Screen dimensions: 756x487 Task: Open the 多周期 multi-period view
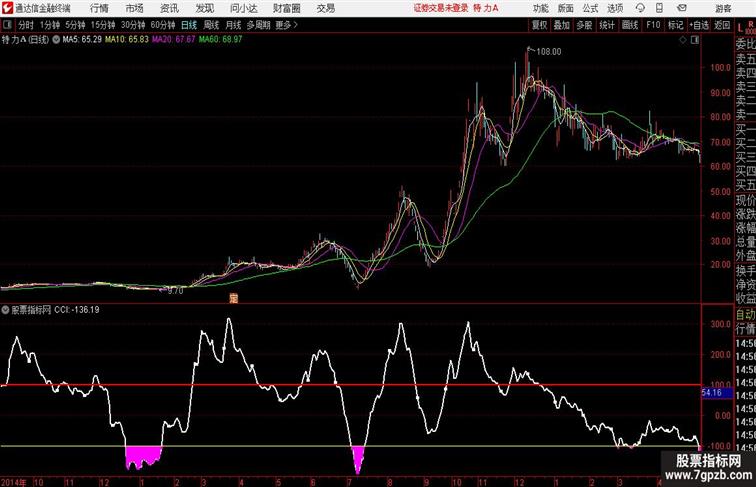pyautogui.click(x=258, y=25)
